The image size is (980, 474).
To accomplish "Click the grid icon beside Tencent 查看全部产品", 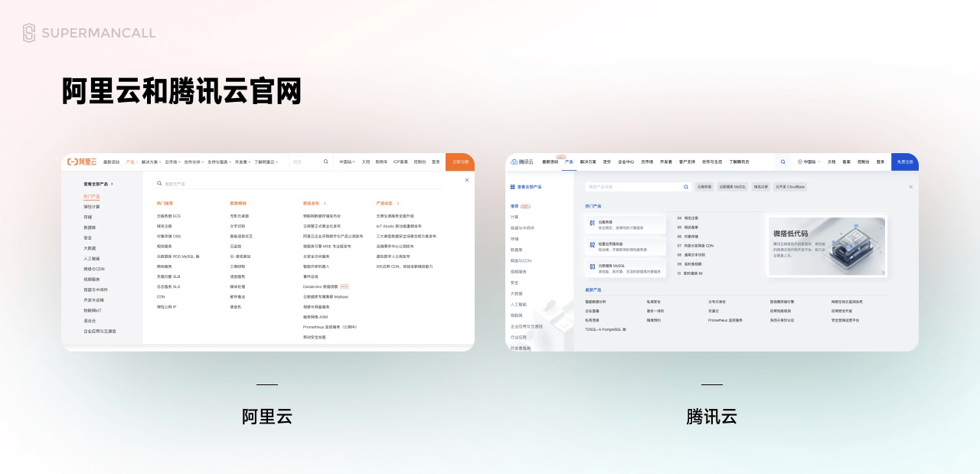I will (512, 187).
